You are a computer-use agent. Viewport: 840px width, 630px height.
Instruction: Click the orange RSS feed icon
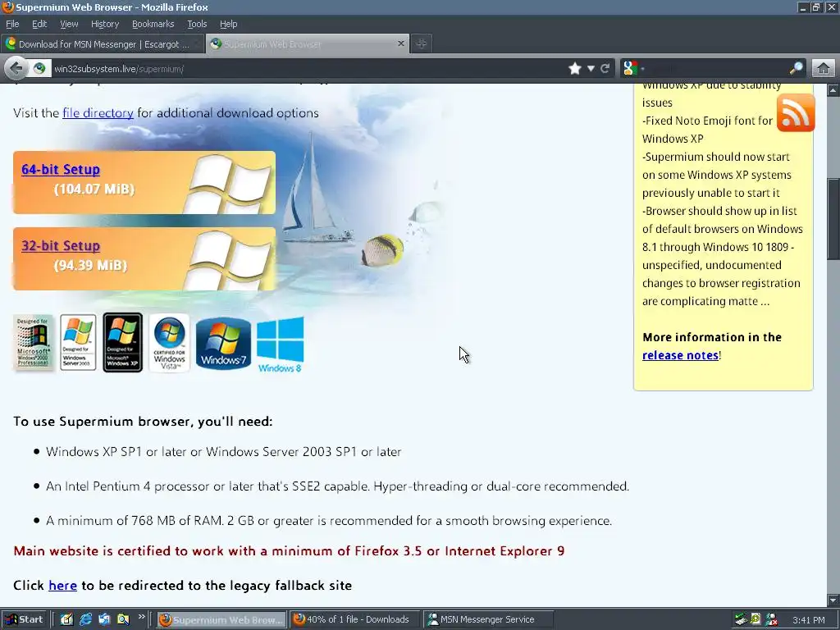coord(796,113)
